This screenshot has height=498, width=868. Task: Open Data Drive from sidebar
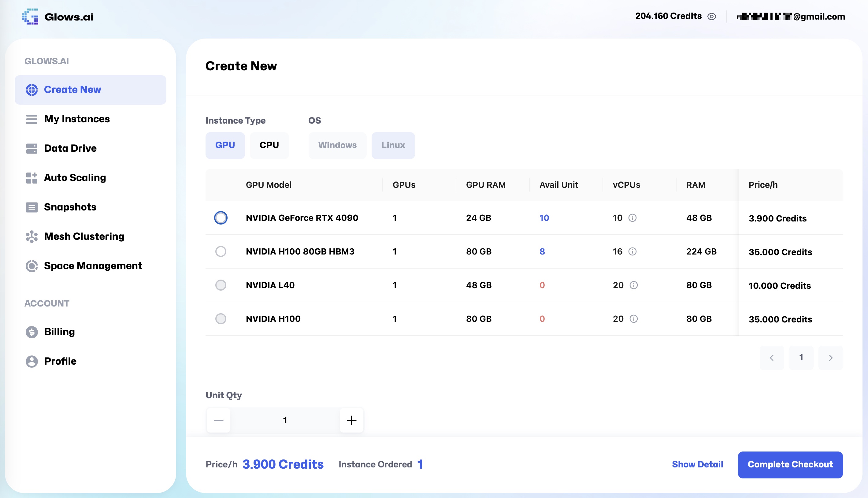point(70,148)
